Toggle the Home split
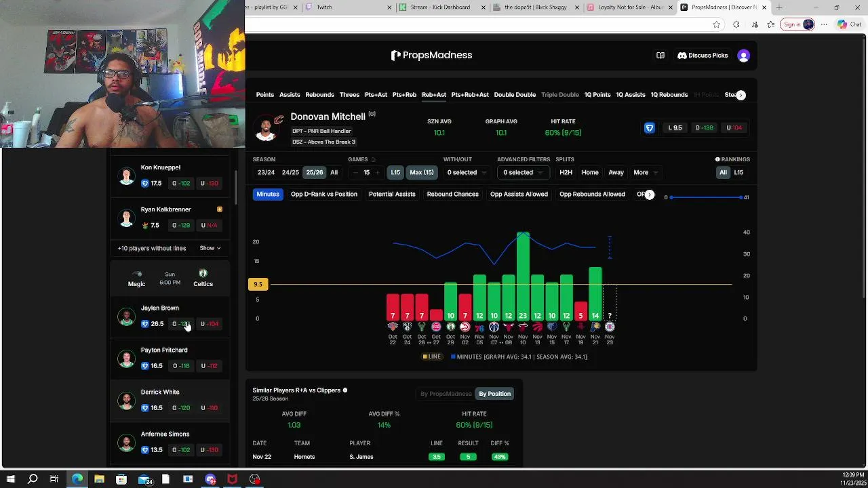Image resolution: width=868 pixels, height=488 pixels. point(590,173)
